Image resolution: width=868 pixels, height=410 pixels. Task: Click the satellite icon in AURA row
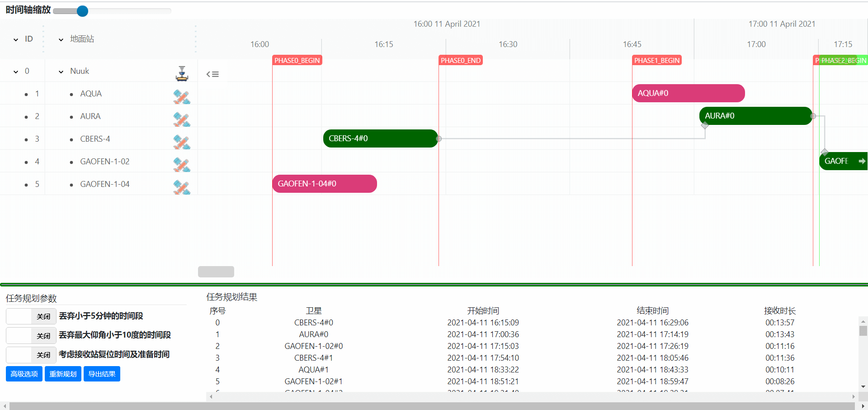(x=182, y=119)
